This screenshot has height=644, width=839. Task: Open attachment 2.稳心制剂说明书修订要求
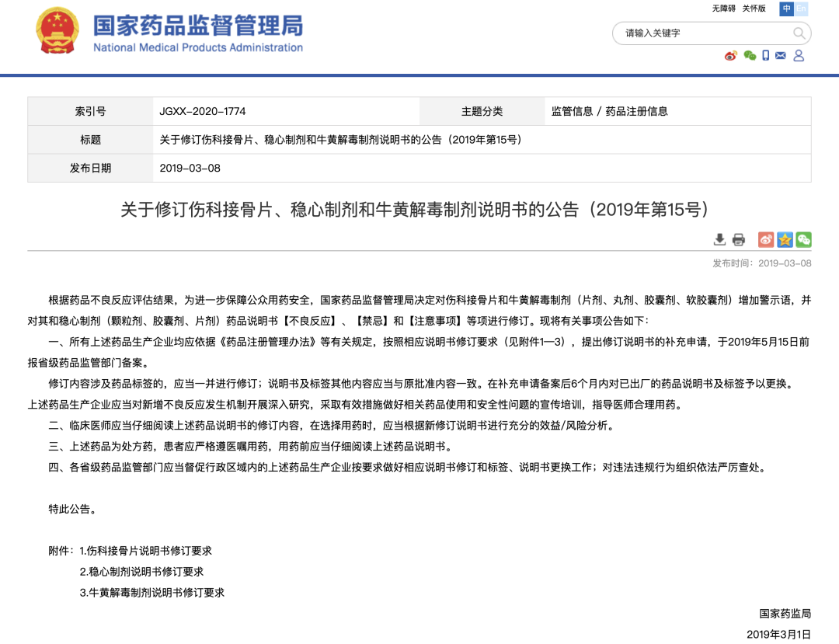click(x=141, y=571)
